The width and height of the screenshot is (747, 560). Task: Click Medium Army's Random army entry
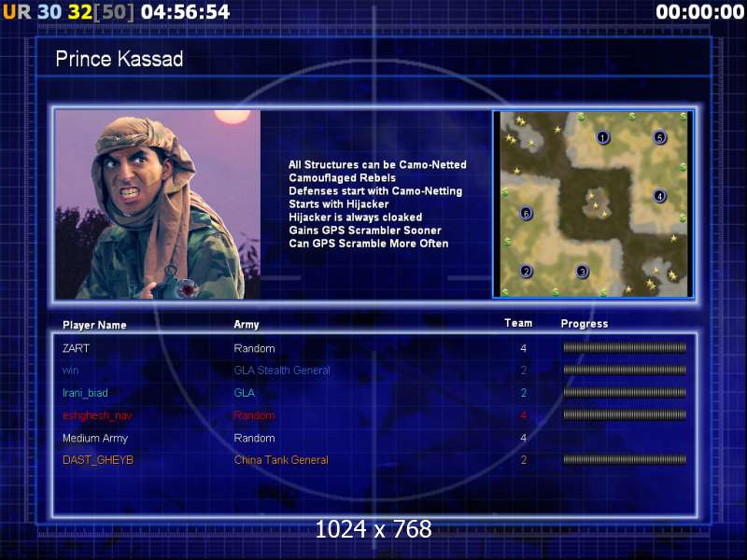(254, 438)
